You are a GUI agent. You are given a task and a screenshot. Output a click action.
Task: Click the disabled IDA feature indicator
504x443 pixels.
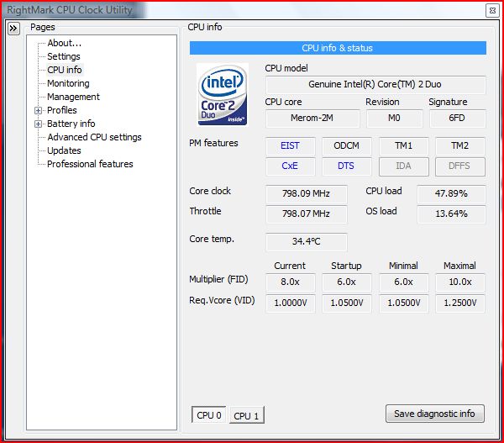(403, 166)
